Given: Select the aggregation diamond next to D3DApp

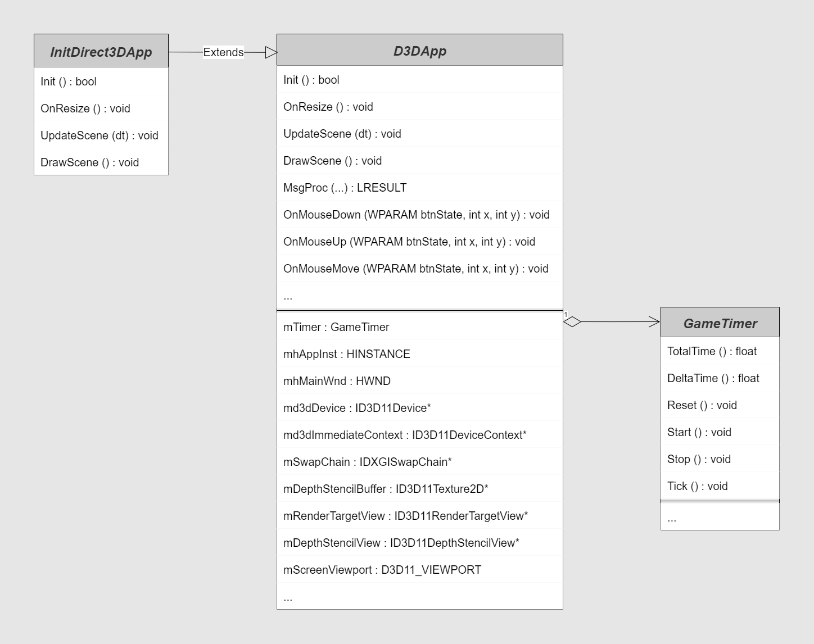Looking at the screenshot, I should (572, 322).
